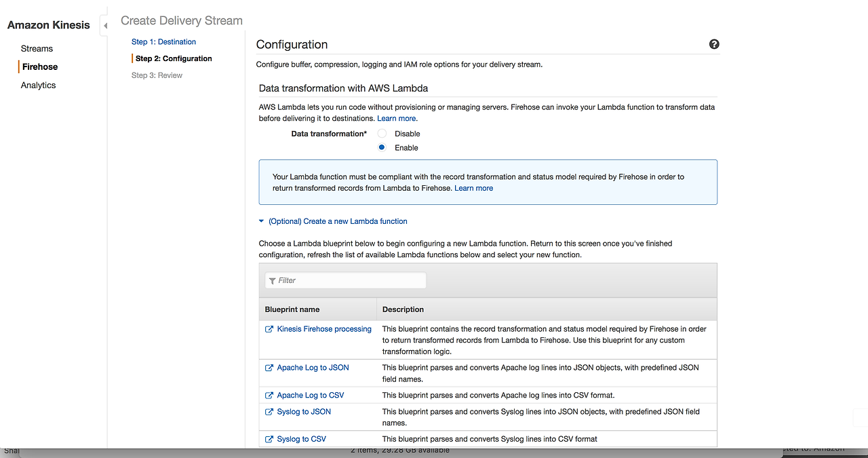Image resolution: width=868 pixels, height=458 pixels.
Task: Click the Description column header
Action: pyautogui.click(x=403, y=309)
